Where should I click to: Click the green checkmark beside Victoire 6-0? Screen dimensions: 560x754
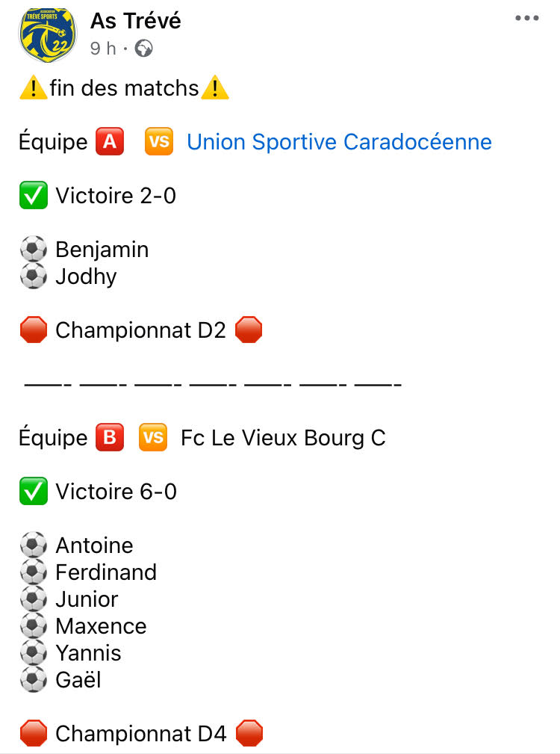34,491
